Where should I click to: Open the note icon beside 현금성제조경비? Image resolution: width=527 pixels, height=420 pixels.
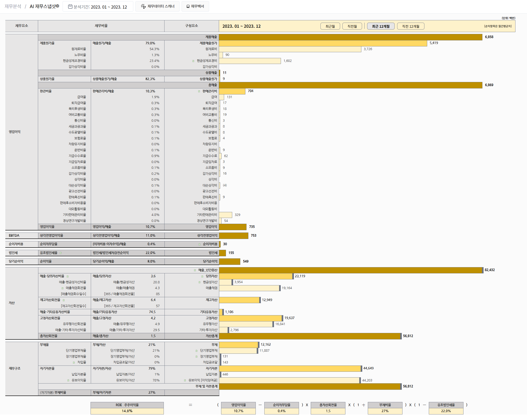tap(193, 61)
